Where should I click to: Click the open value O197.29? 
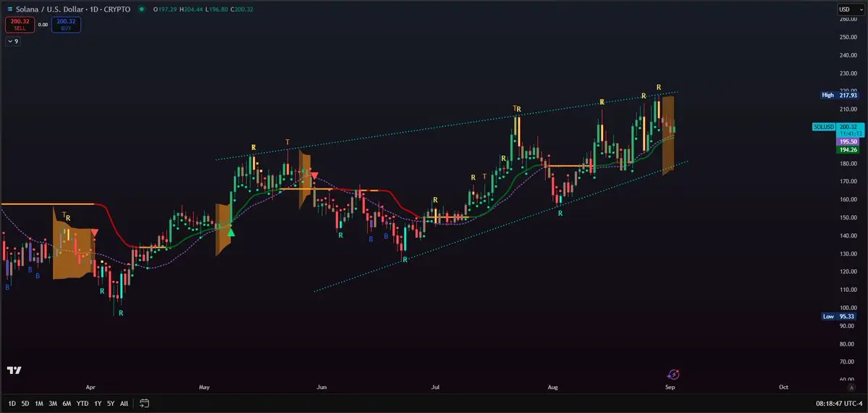(165, 9)
